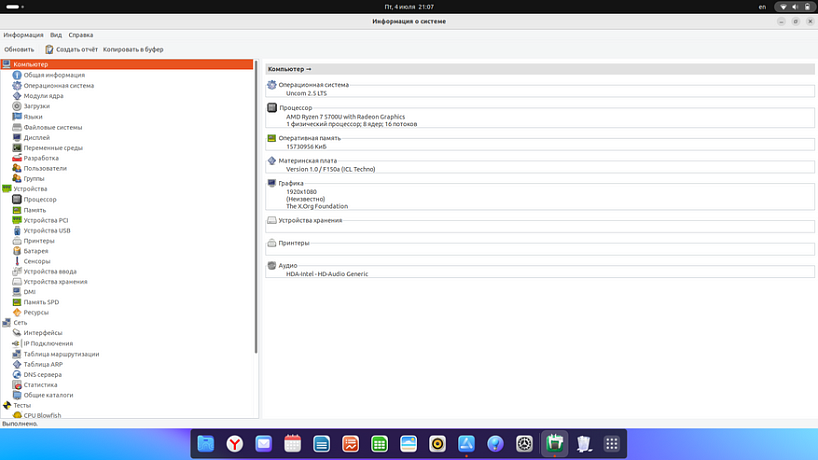Select the DNS servers entry
This screenshot has width=818, height=460.
[42, 374]
